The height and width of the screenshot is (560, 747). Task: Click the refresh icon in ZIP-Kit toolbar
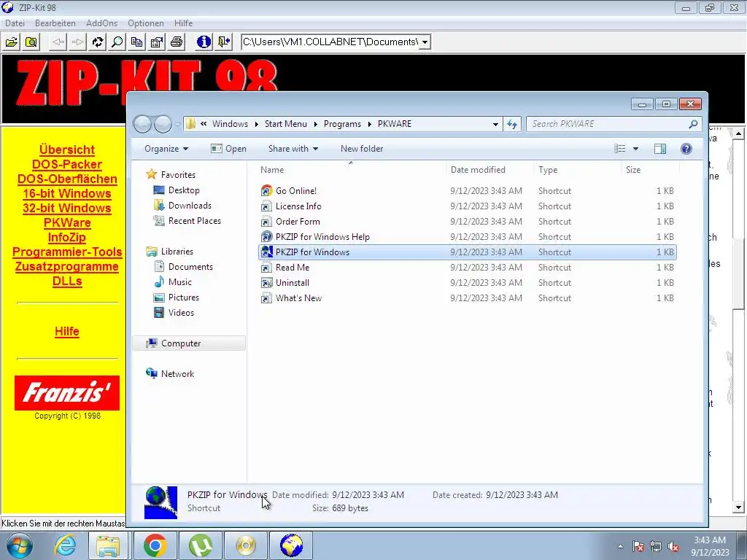(x=98, y=42)
